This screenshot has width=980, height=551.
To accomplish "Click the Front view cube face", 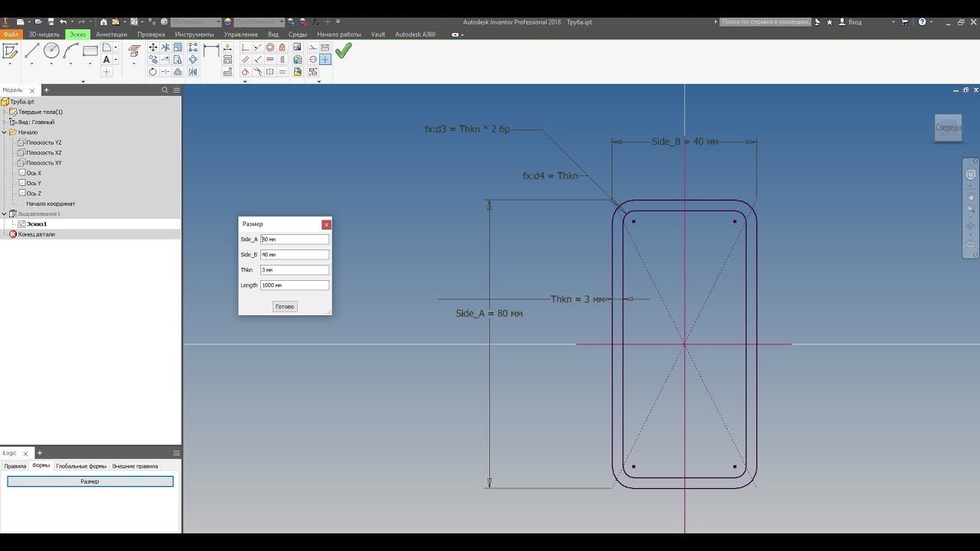I will click(x=948, y=127).
